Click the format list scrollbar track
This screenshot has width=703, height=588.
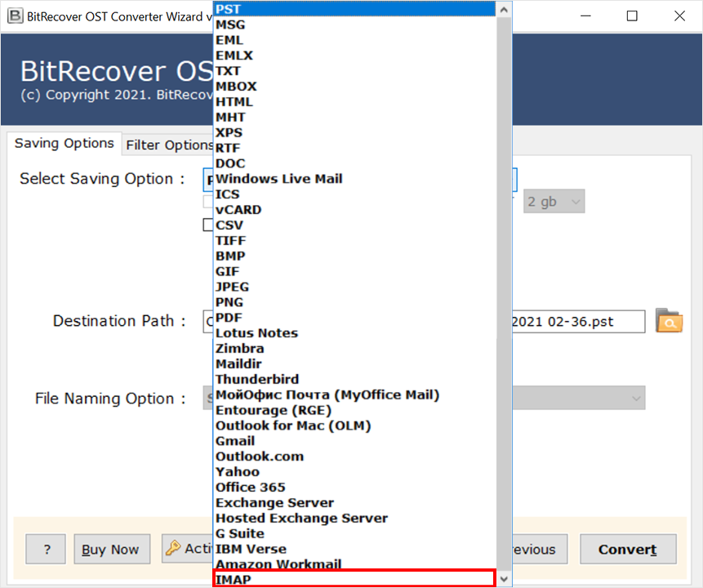tap(504, 294)
